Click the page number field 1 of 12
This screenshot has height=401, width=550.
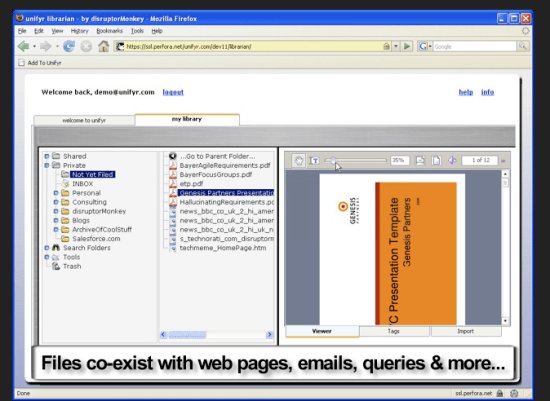tap(480, 160)
